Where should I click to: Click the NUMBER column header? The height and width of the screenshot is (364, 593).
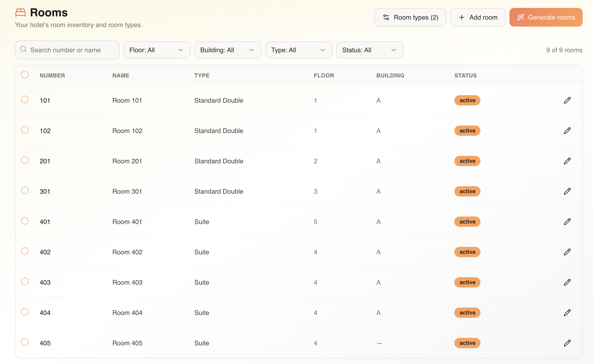pos(52,76)
